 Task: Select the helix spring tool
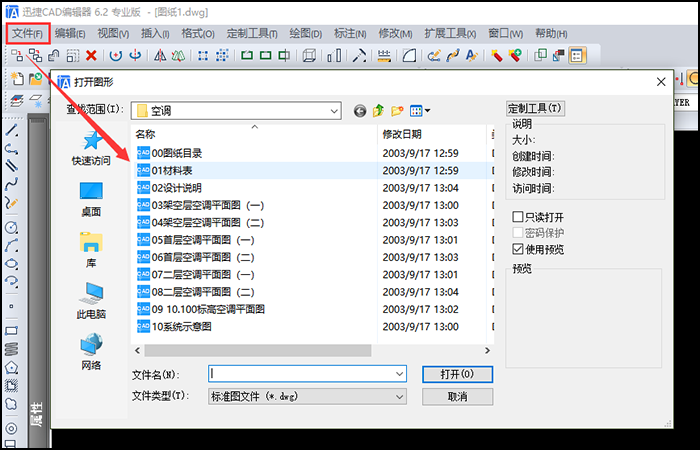pyautogui.click(x=11, y=349)
